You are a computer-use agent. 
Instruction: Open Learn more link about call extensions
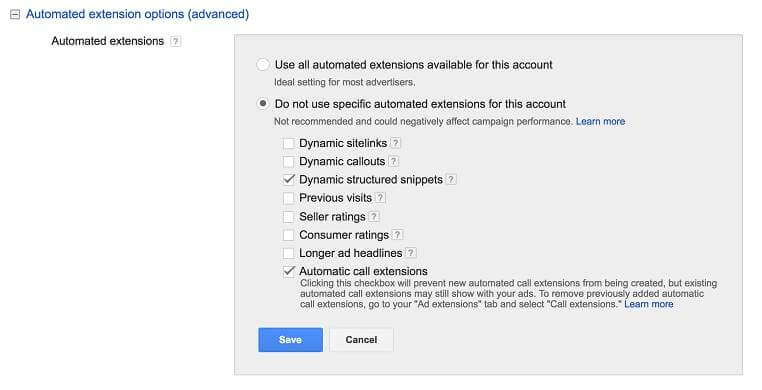coord(649,304)
